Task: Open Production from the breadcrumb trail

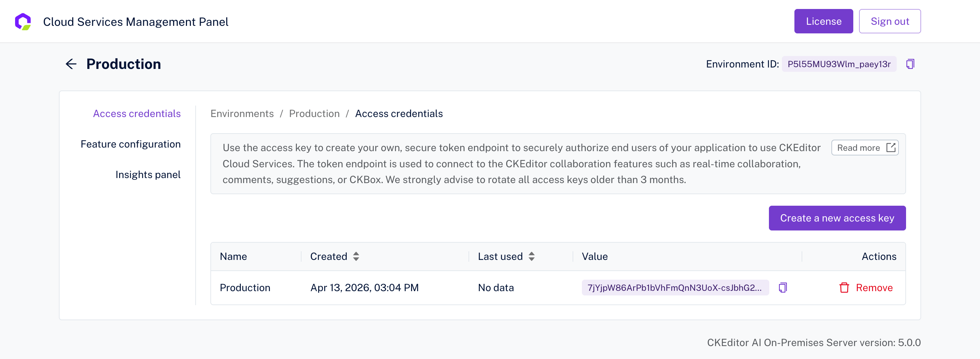Action: [x=314, y=113]
